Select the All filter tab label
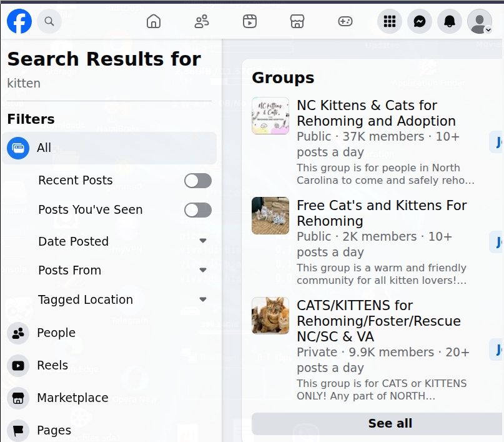 (44, 148)
